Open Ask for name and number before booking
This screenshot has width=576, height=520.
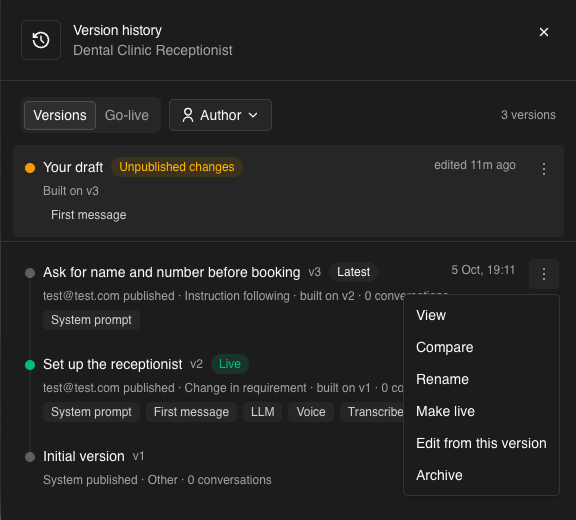[172, 272]
